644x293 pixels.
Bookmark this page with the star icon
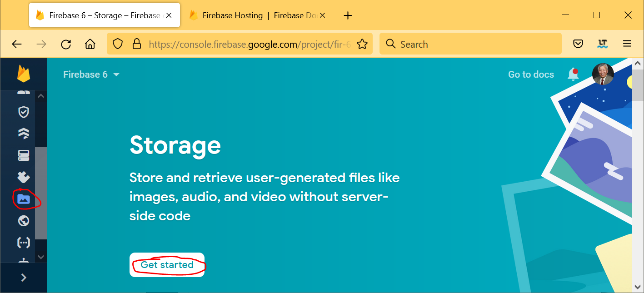[362, 44]
